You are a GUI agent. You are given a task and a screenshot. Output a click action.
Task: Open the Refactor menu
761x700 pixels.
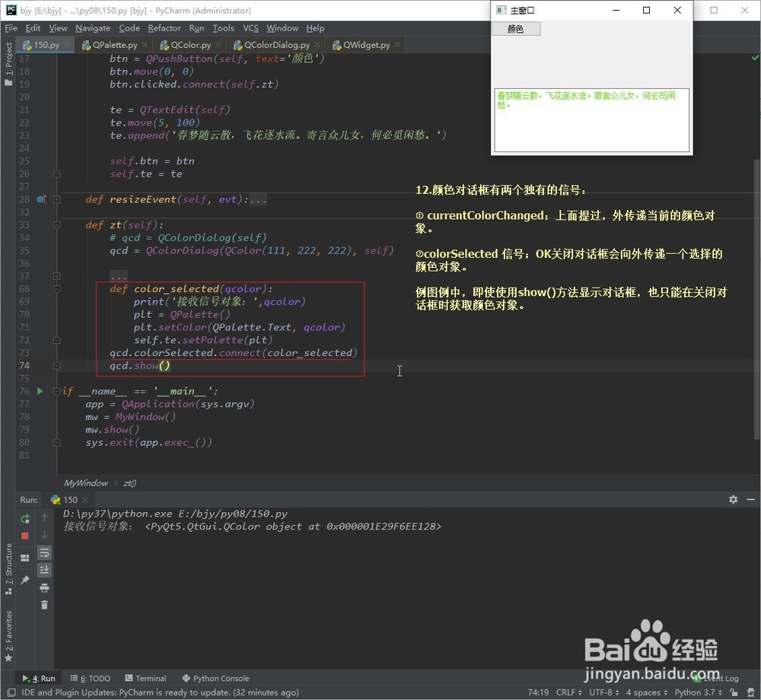[164, 28]
